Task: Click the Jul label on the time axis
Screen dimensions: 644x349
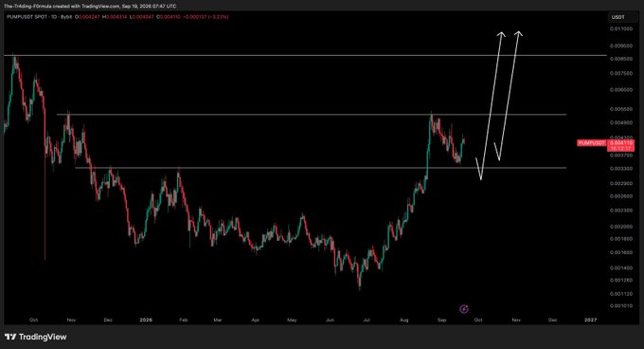Action: (x=367, y=320)
